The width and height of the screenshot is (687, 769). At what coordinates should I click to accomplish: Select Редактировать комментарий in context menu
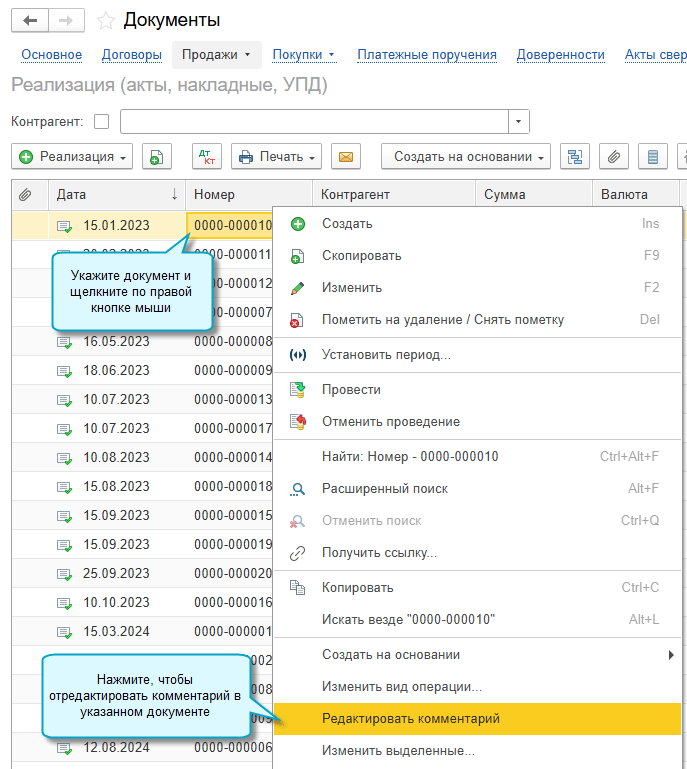[411, 719]
